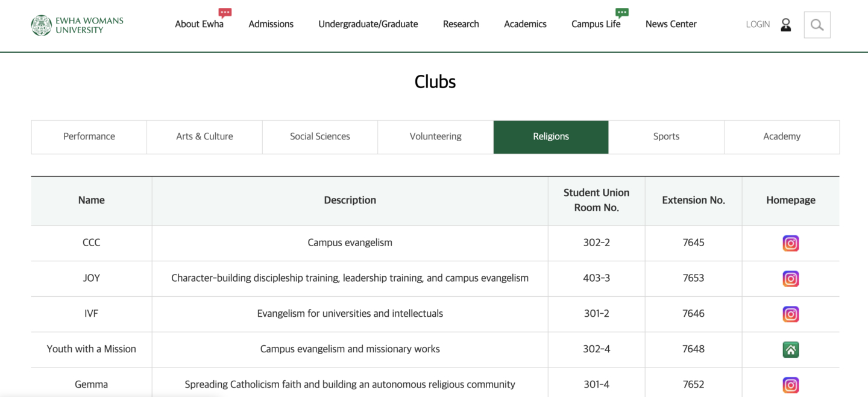Click Spreading Catholicism faith description
The width and height of the screenshot is (868, 397).
[350, 385]
